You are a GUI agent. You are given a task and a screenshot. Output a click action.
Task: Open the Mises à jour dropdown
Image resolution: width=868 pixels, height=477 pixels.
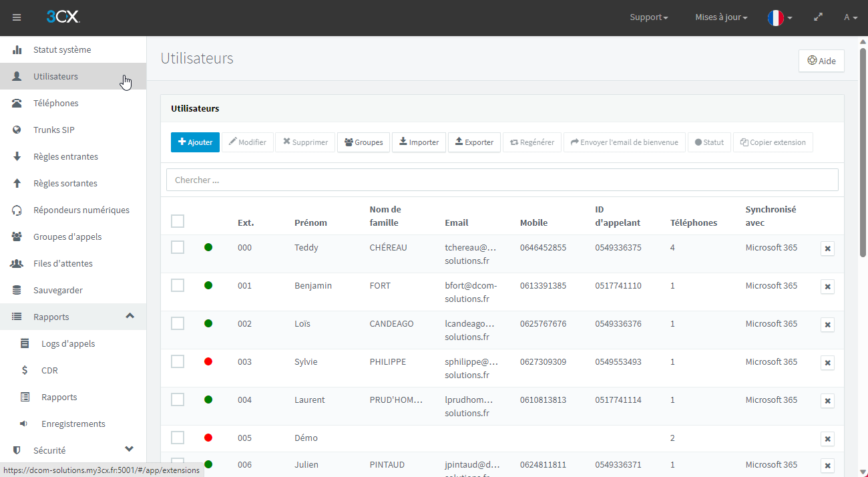pyautogui.click(x=721, y=17)
